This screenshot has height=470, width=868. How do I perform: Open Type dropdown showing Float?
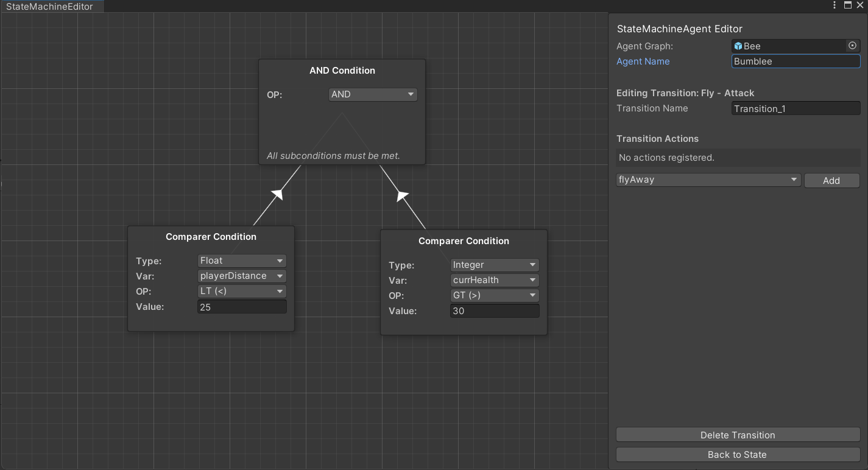(242, 261)
